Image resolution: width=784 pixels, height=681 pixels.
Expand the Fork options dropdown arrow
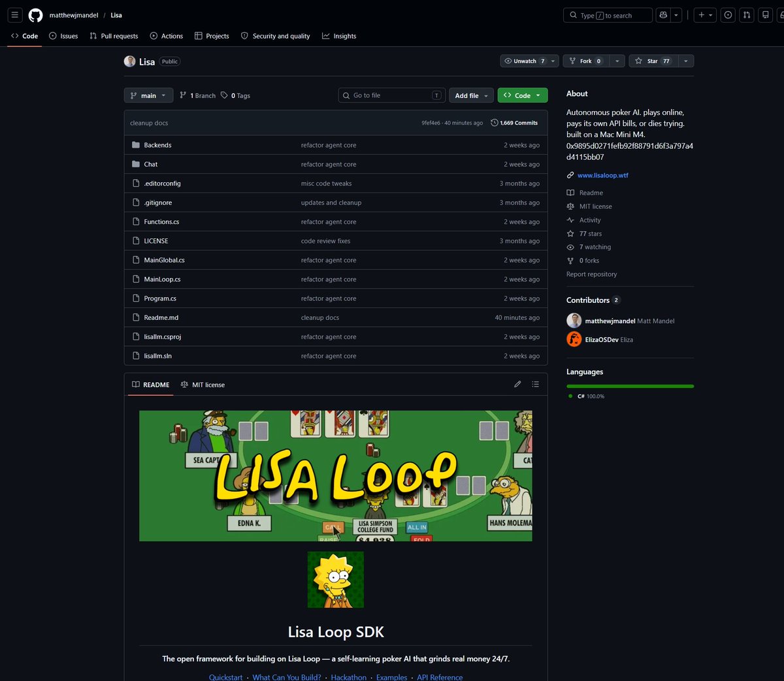617,61
